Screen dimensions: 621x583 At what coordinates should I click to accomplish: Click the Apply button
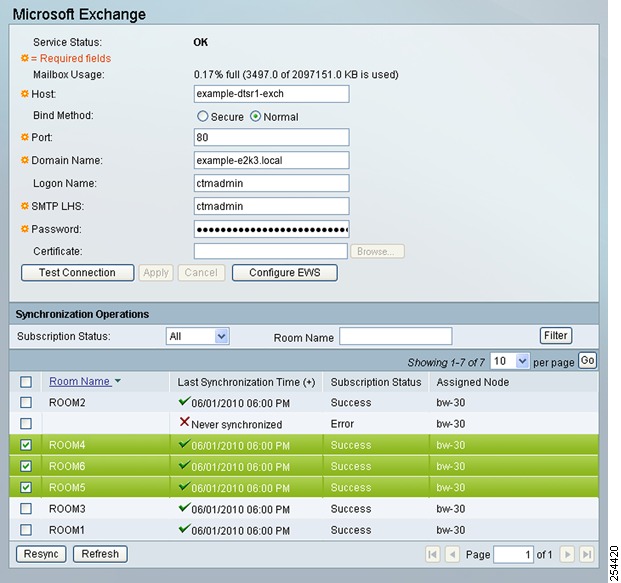pyautogui.click(x=156, y=273)
